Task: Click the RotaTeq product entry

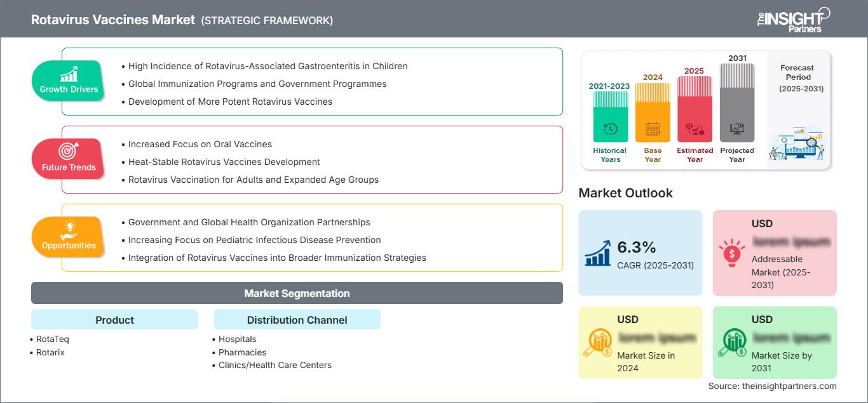Action: pos(53,339)
